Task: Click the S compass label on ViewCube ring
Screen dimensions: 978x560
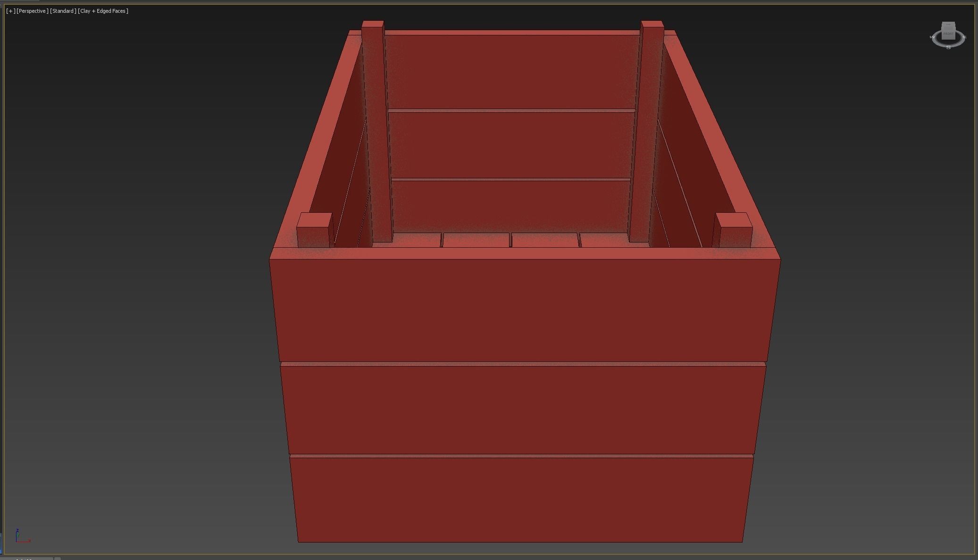Action: (948, 47)
